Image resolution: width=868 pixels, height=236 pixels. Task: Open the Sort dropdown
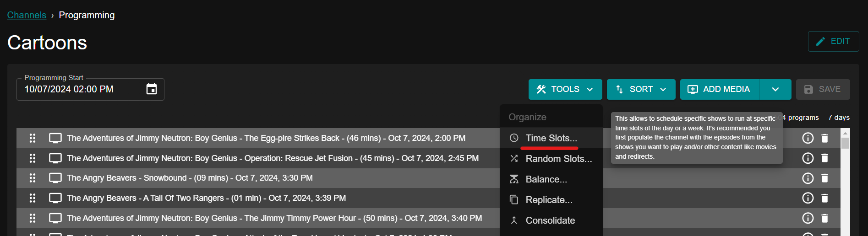(x=641, y=89)
